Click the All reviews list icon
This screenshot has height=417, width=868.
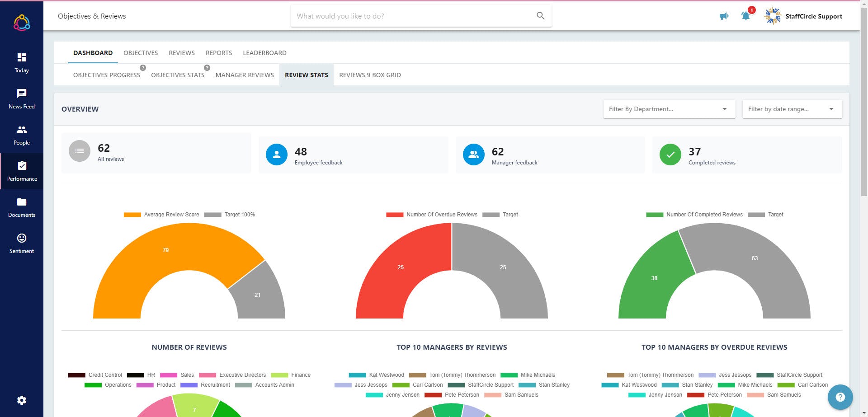pos(80,151)
